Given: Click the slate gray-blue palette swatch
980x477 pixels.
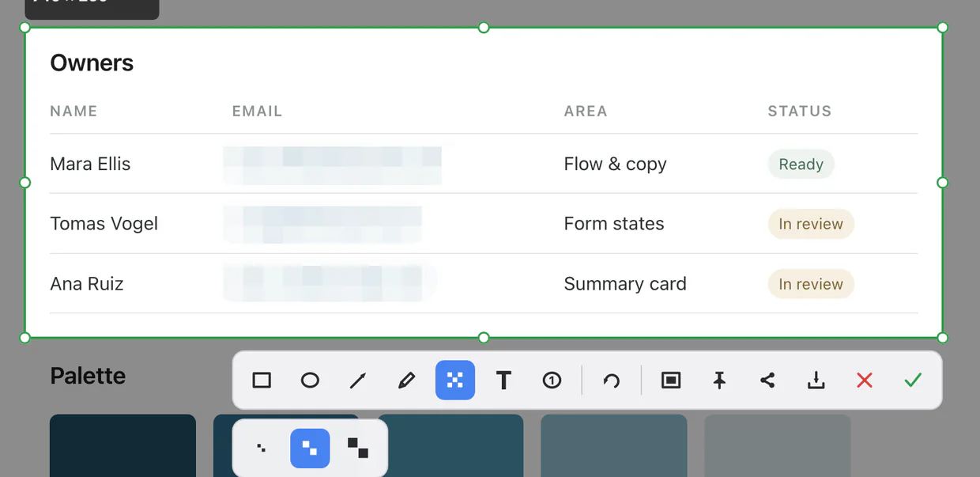Looking at the screenshot, I should [x=614, y=445].
